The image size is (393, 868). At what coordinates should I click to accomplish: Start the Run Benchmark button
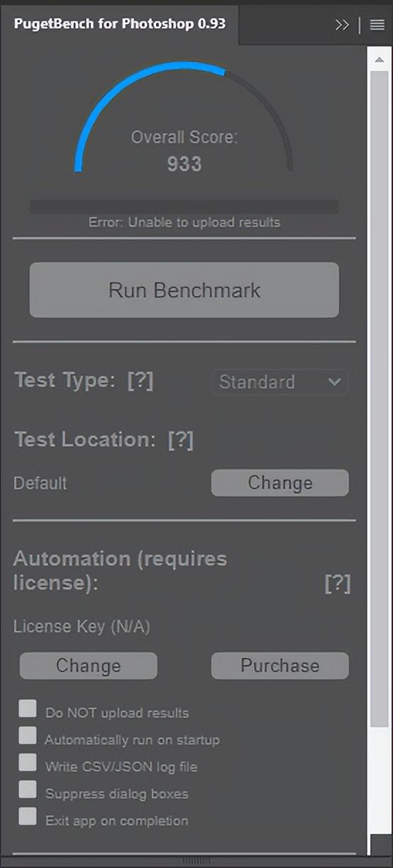coord(184,290)
